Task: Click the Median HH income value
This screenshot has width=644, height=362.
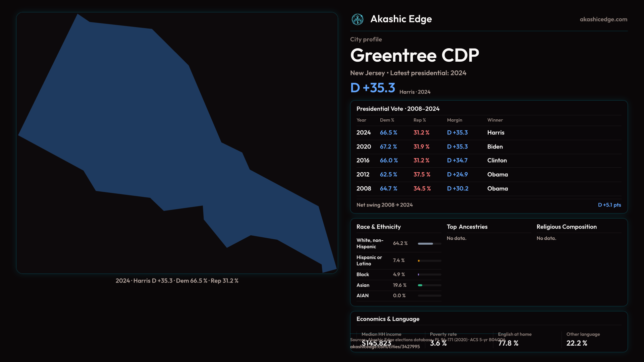Action: tap(376, 343)
